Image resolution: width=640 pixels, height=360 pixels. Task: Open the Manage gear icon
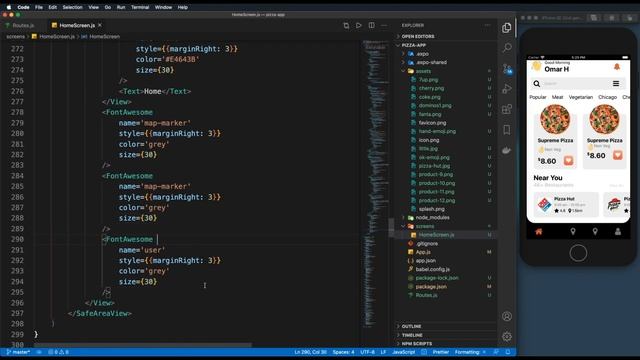(507, 336)
